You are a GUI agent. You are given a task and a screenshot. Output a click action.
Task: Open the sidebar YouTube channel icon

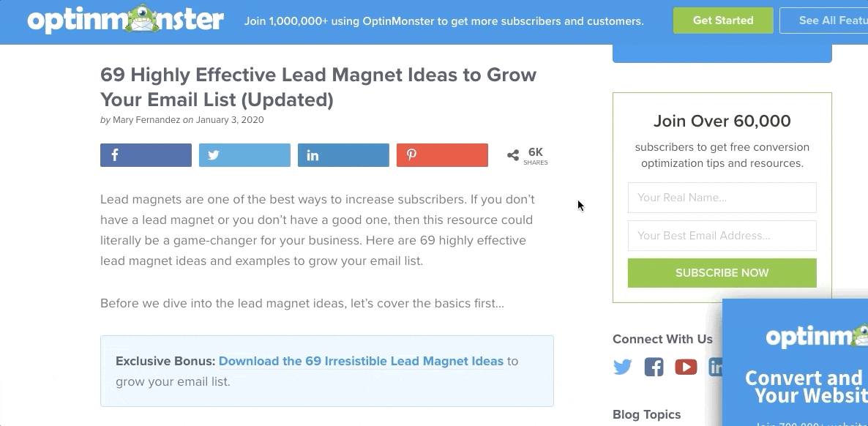686,367
